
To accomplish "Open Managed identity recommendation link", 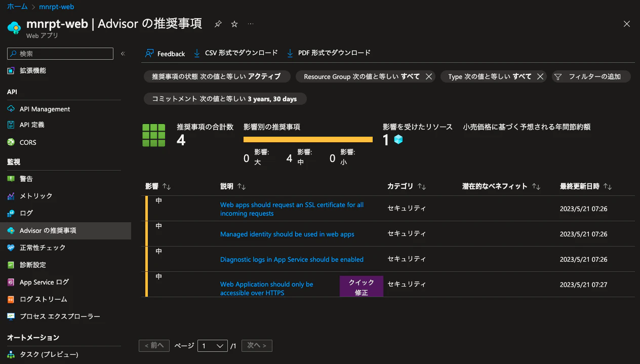I will (287, 234).
